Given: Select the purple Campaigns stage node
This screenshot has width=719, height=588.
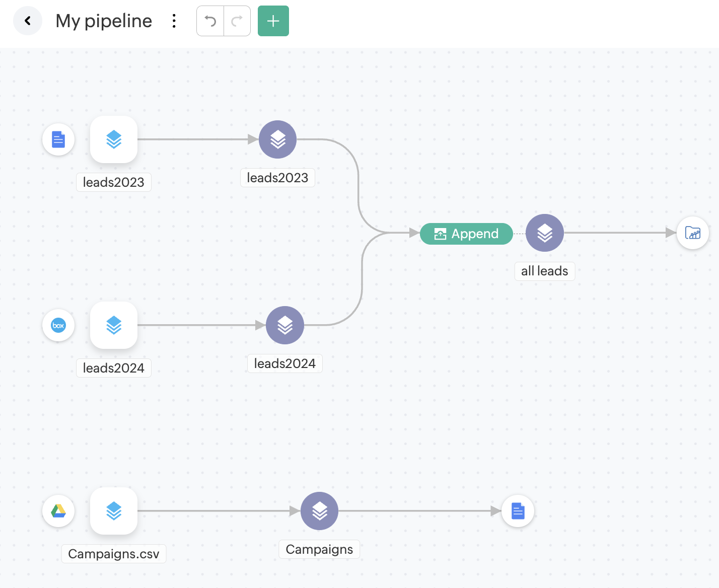Looking at the screenshot, I should click(x=319, y=511).
